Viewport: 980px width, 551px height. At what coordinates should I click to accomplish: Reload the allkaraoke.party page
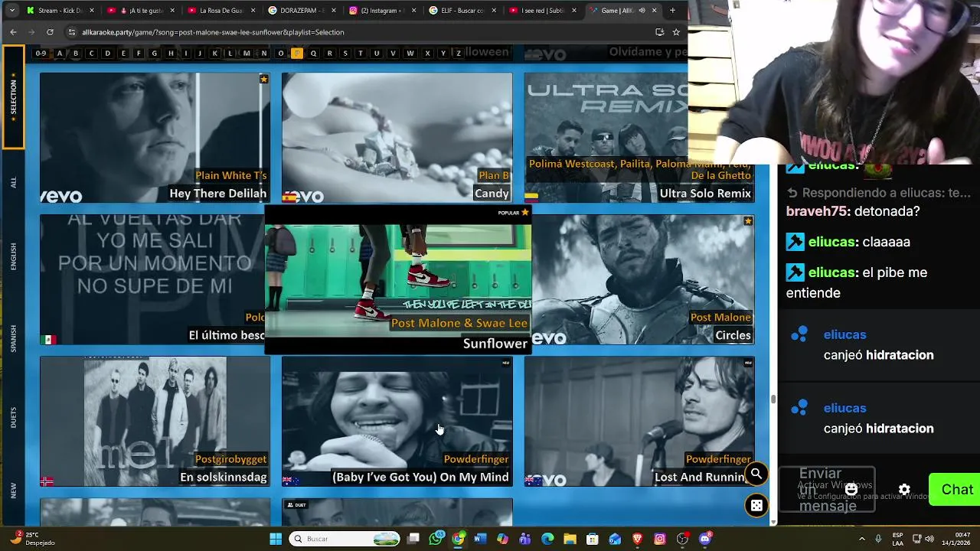(x=50, y=32)
